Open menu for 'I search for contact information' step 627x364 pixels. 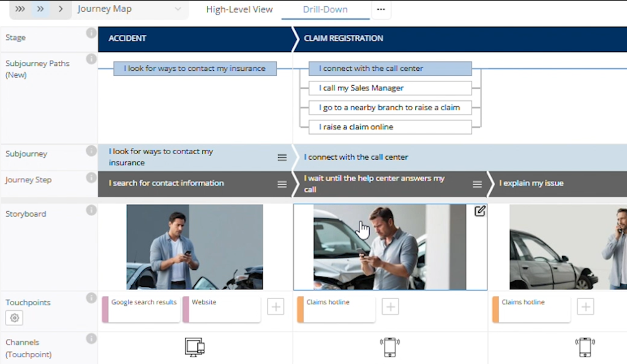(282, 184)
